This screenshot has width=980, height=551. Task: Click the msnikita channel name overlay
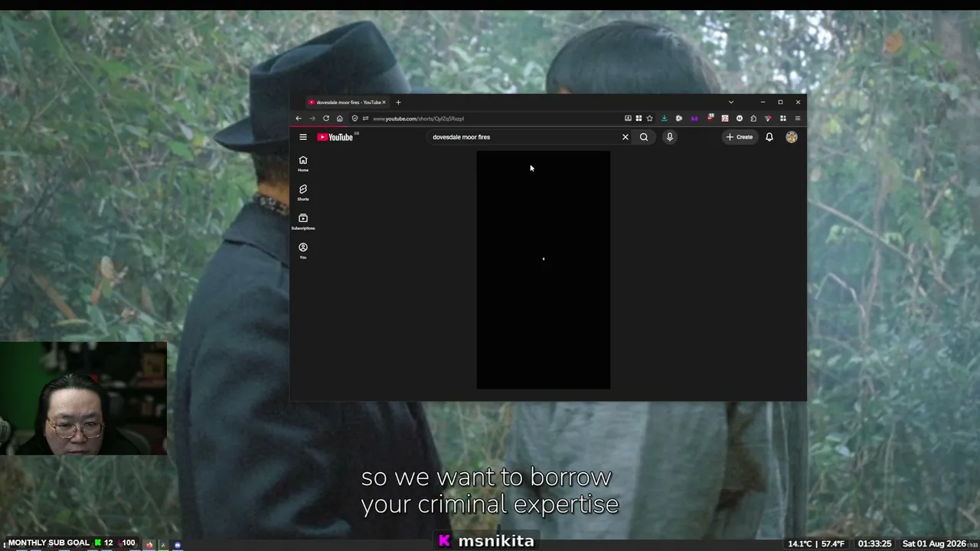pos(496,541)
